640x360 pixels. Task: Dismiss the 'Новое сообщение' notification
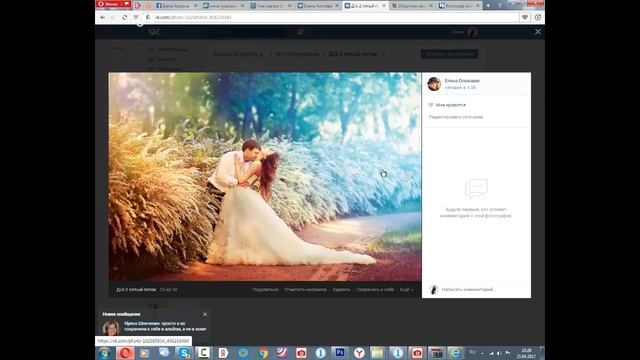[x=205, y=314]
